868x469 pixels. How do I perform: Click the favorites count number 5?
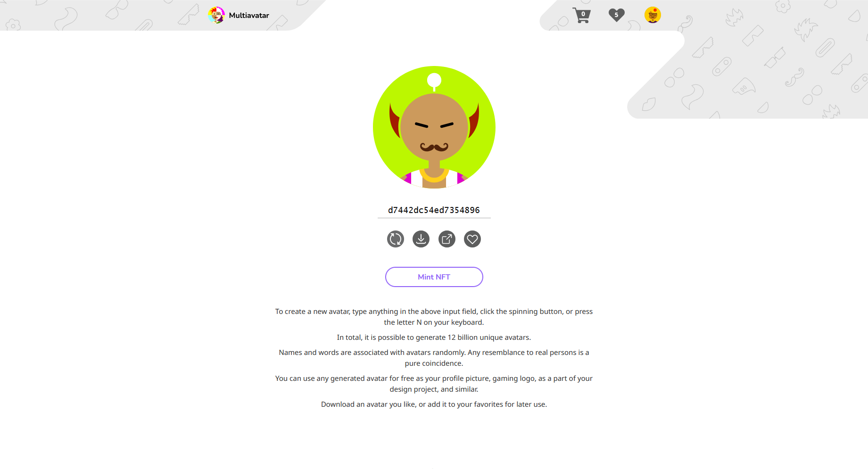click(x=616, y=15)
